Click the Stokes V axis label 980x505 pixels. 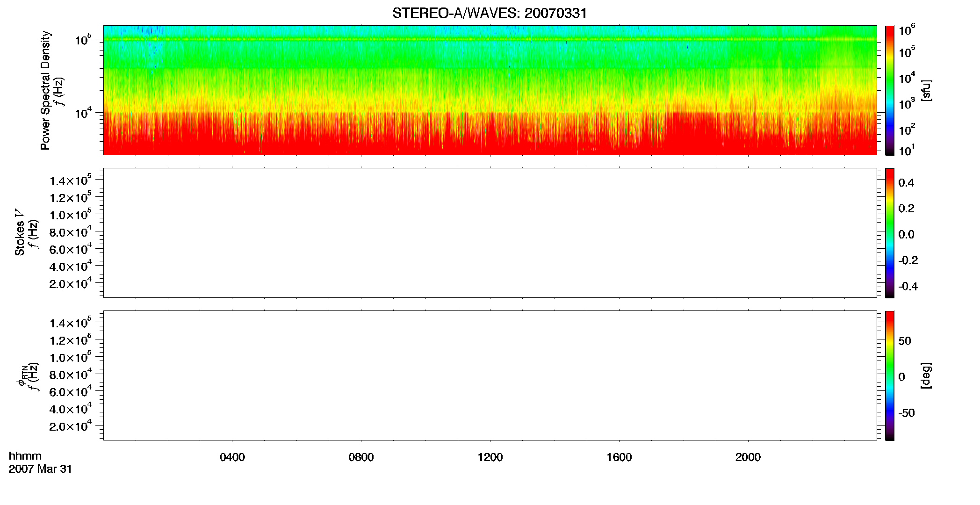20,233
